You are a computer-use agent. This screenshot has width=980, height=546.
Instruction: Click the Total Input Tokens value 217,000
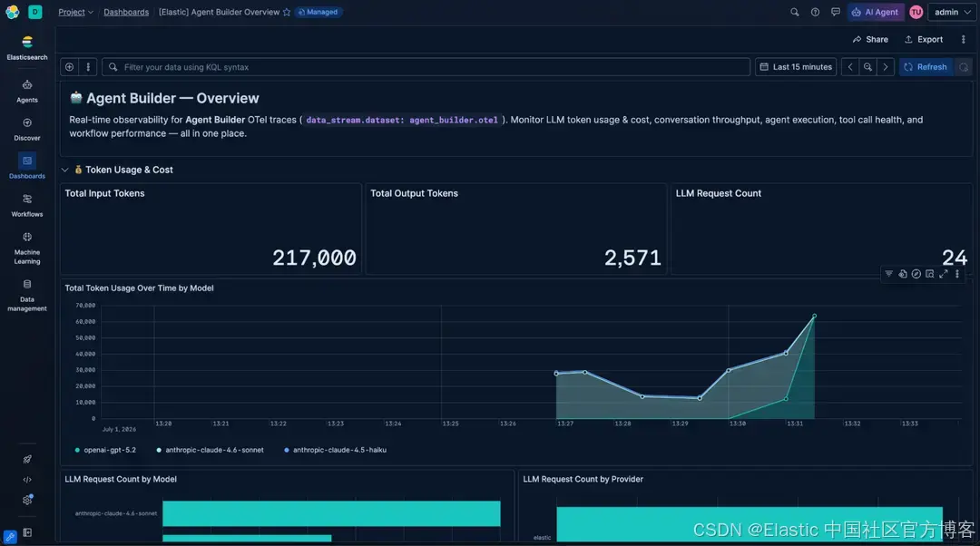[314, 258]
